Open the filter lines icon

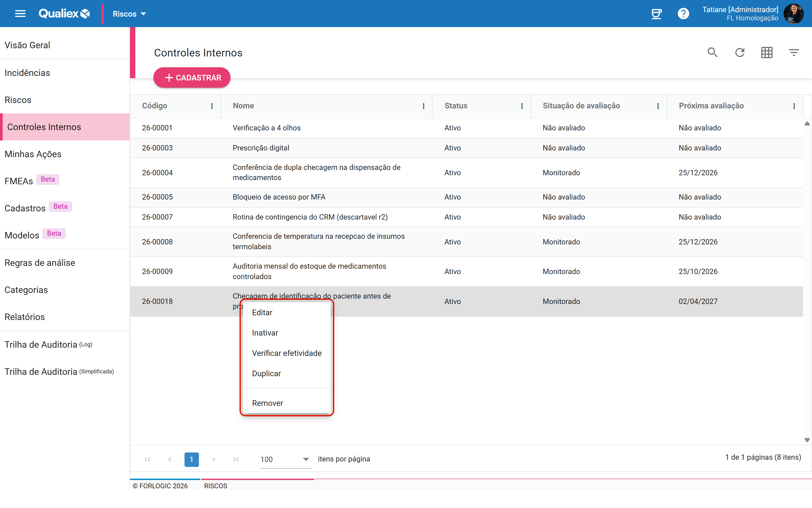coord(794,52)
